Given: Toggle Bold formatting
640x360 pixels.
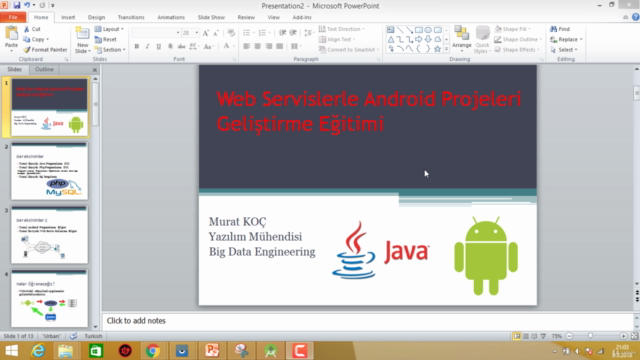Looking at the screenshot, I should 137,47.
